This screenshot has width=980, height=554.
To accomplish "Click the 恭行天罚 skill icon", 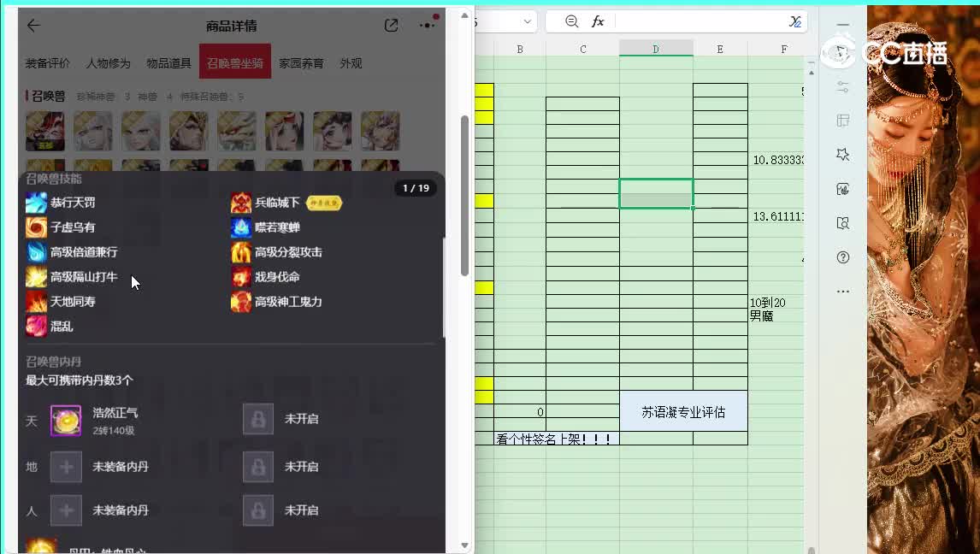I will click(x=36, y=203).
